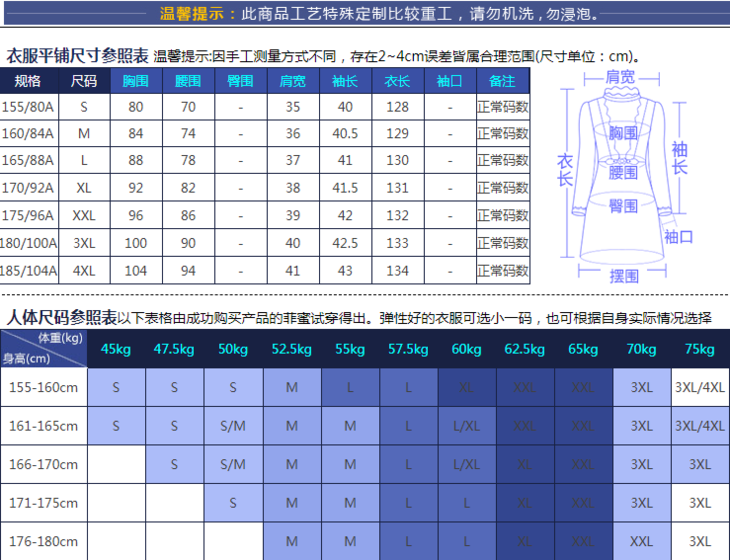Viewport: 730px width, 560px height.
Task: Select the 155-160cm height row label
Action: click(42, 387)
